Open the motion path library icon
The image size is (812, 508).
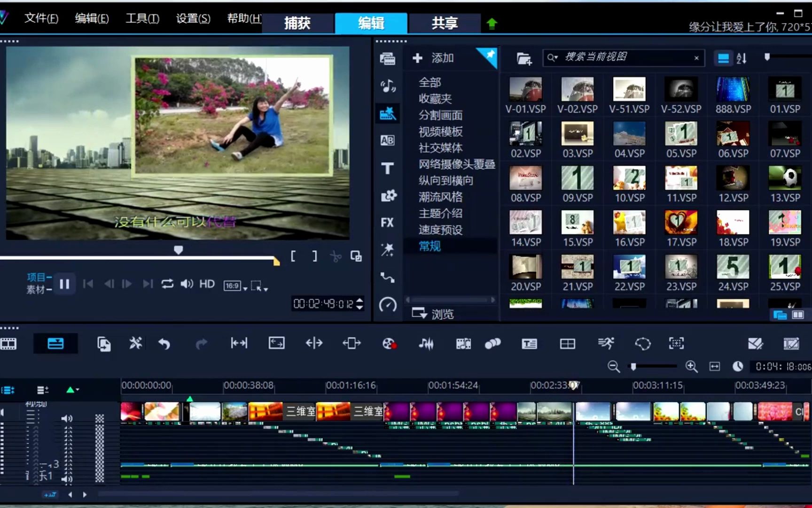387,278
